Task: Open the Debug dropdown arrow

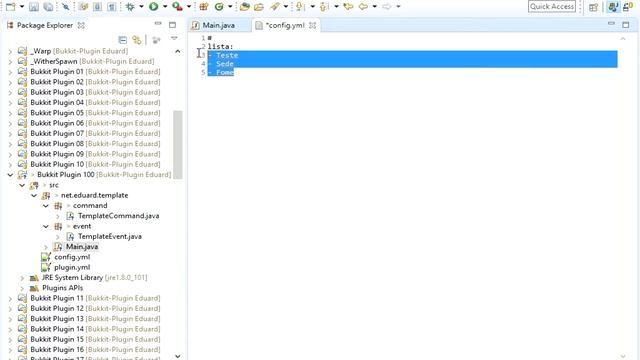Action: (141, 7)
